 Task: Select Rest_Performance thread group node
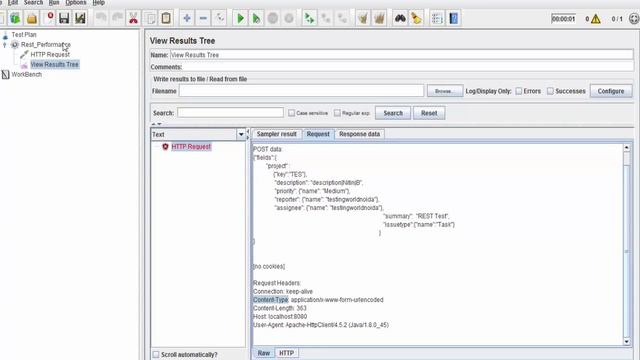[46, 44]
